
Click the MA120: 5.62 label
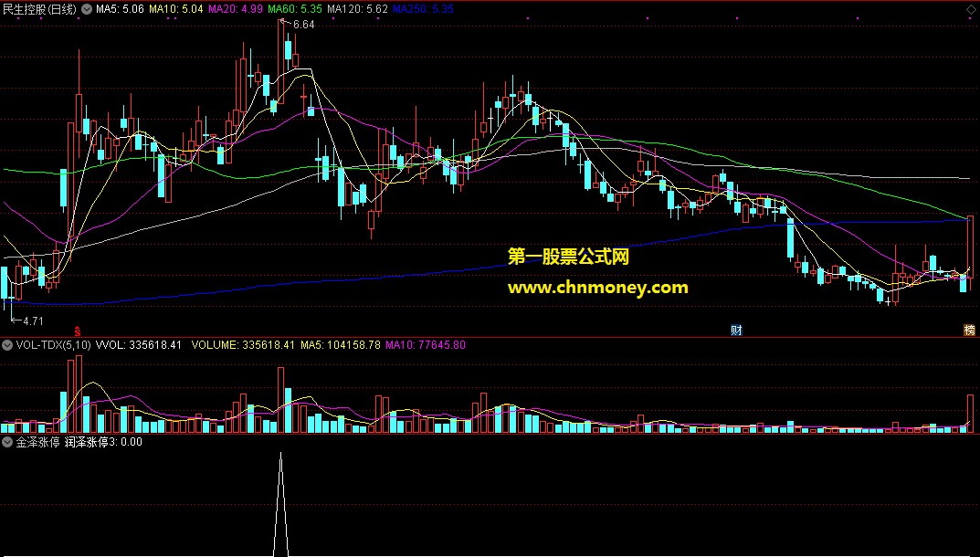pyautogui.click(x=357, y=9)
